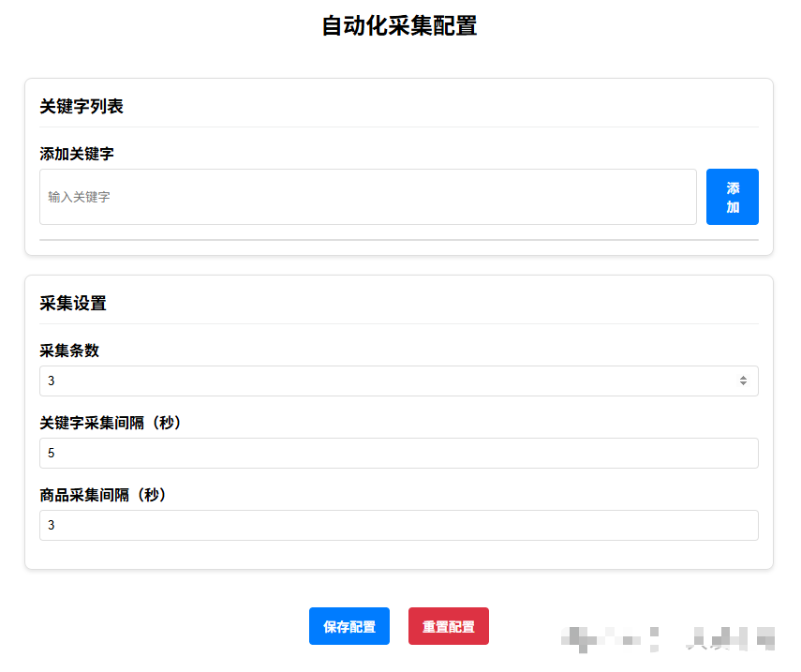Image resolution: width=801 pixels, height=672 pixels.
Task: Click the 关键字列表 section heading
Action: click(82, 107)
